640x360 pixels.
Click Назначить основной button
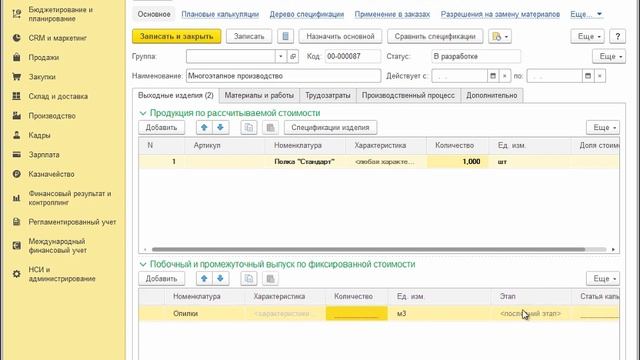coord(340,36)
